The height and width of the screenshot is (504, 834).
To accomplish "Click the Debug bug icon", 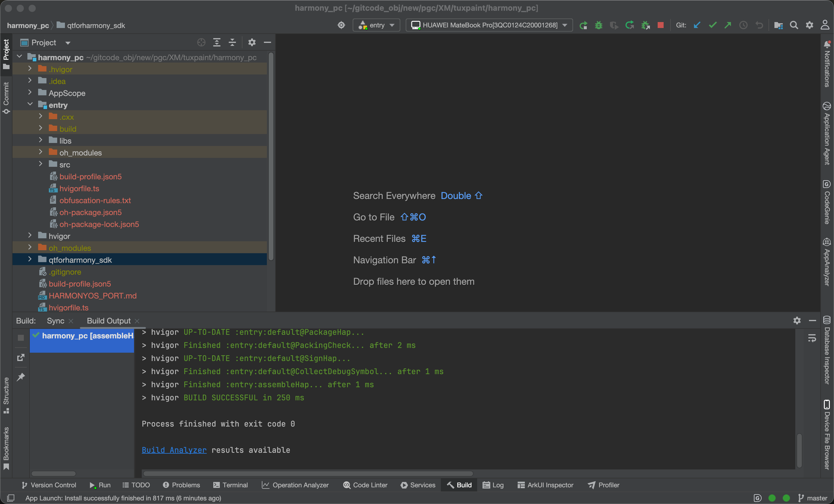I will 598,25.
